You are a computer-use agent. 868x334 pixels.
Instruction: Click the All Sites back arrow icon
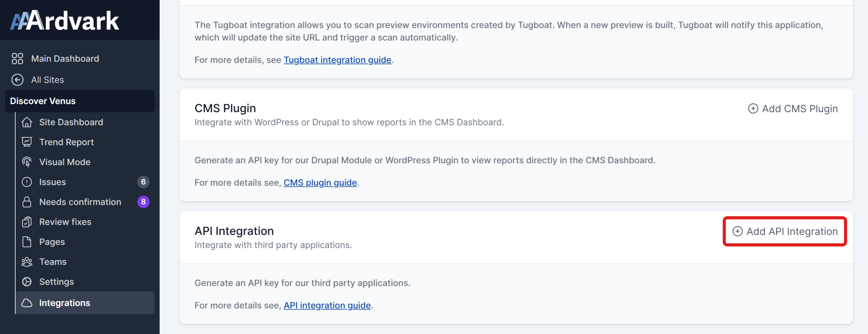click(x=17, y=80)
